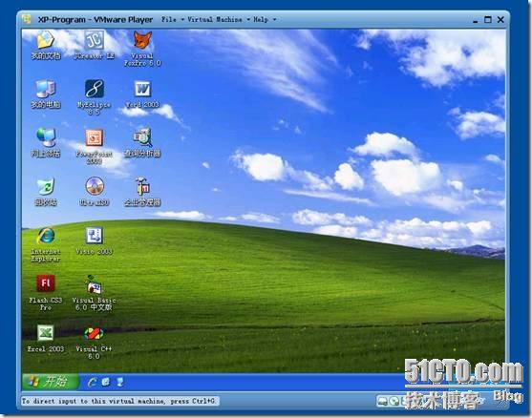This screenshot has width=532, height=418.
Task: Open the Windows XP Start button
Action: 51,382
